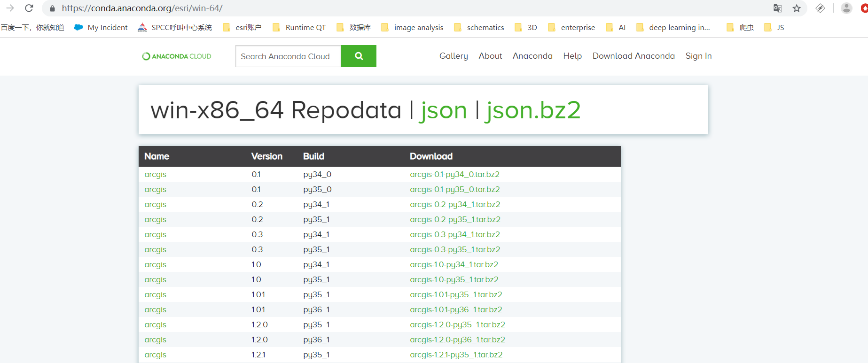Reload the page with the refresh icon
868x363 pixels.
[x=29, y=8]
